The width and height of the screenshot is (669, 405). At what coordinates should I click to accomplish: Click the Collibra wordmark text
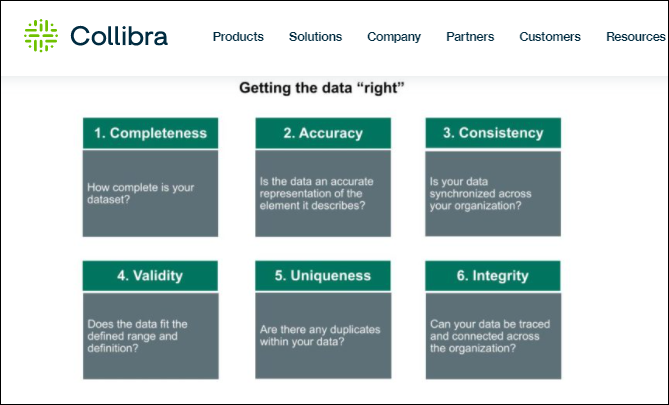click(x=119, y=37)
